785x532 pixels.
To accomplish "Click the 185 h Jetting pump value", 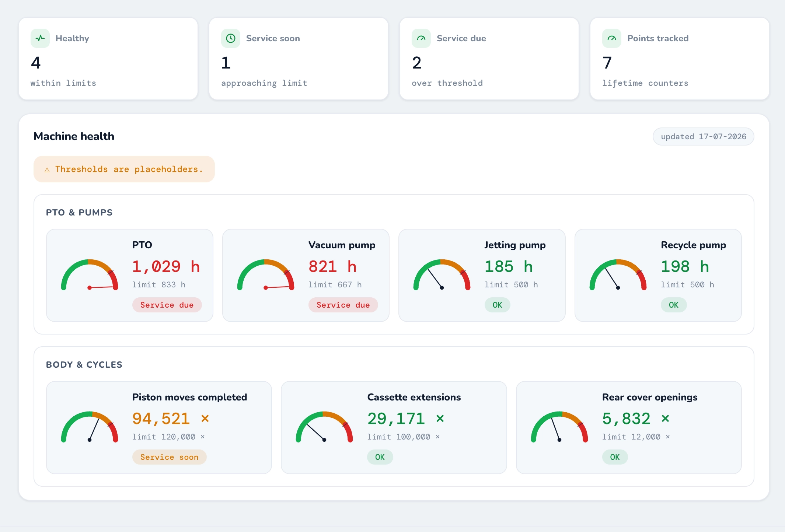I will click(x=509, y=266).
